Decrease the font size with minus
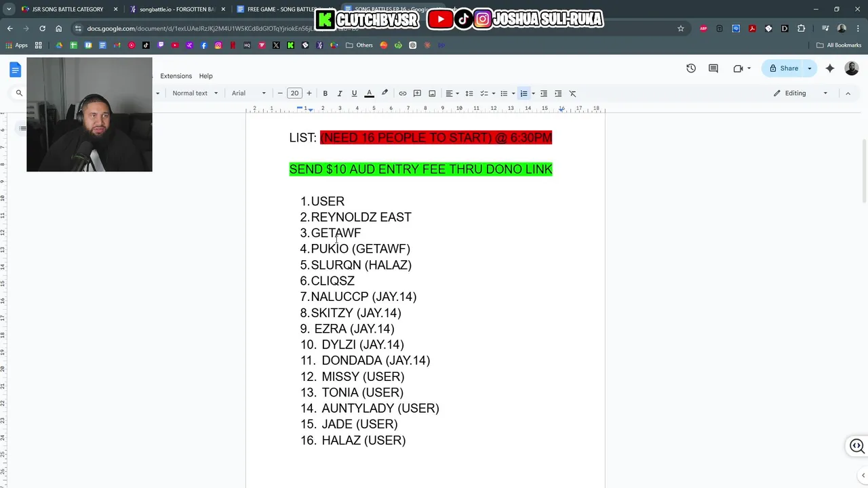Image resolution: width=868 pixels, height=488 pixels. pos(280,94)
